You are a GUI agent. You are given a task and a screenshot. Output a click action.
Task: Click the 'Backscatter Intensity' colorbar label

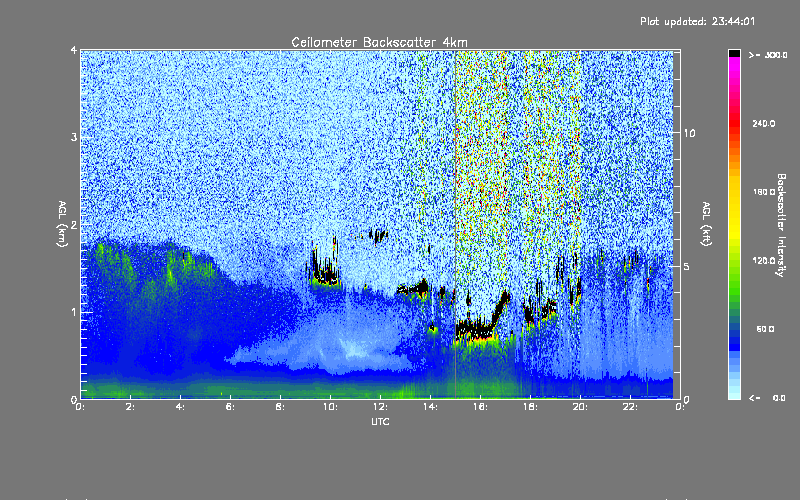781,225
